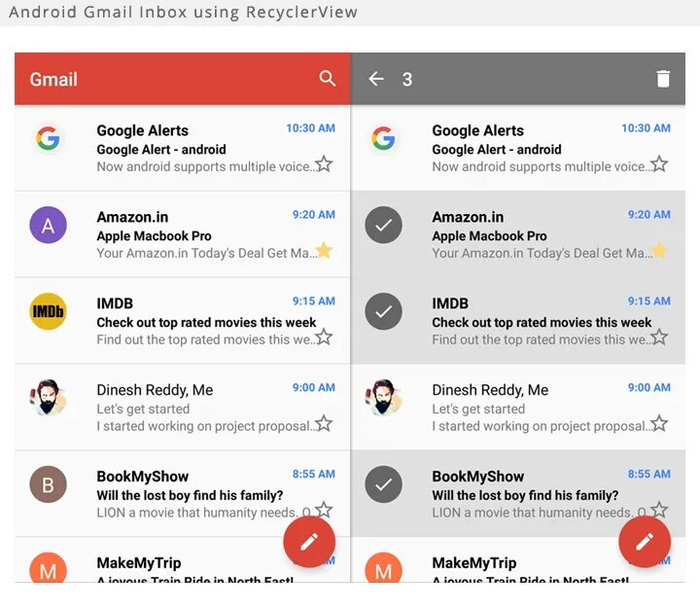The width and height of the screenshot is (700, 607).
Task: Tap 'Find out the top rated movies' preview left
Action: click(206, 339)
